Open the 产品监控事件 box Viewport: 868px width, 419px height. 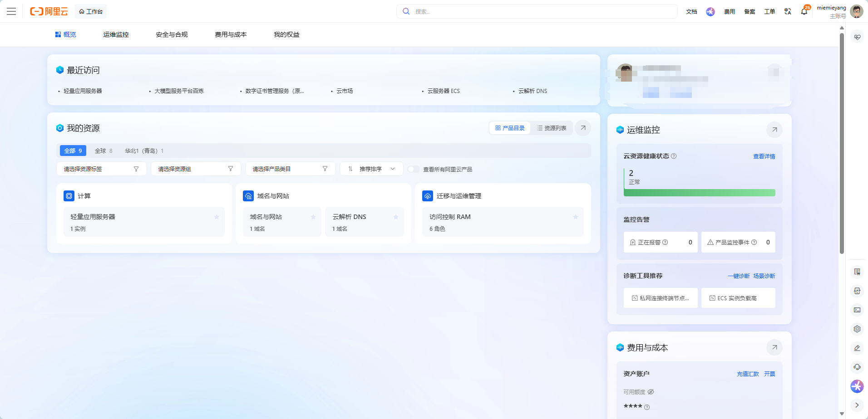click(x=738, y=242)
